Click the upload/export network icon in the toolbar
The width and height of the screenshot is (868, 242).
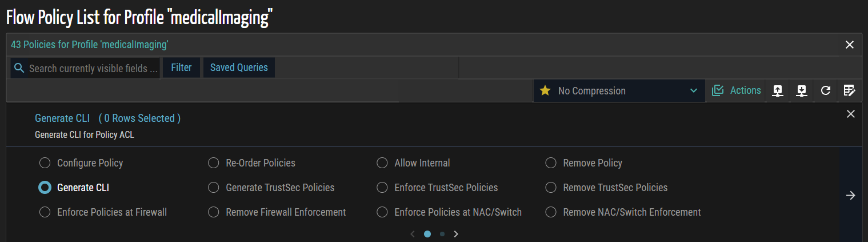point(777,90)
